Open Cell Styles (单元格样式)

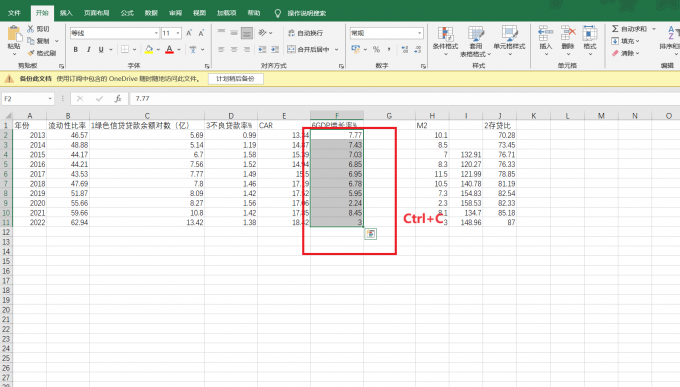click(510, 41)
